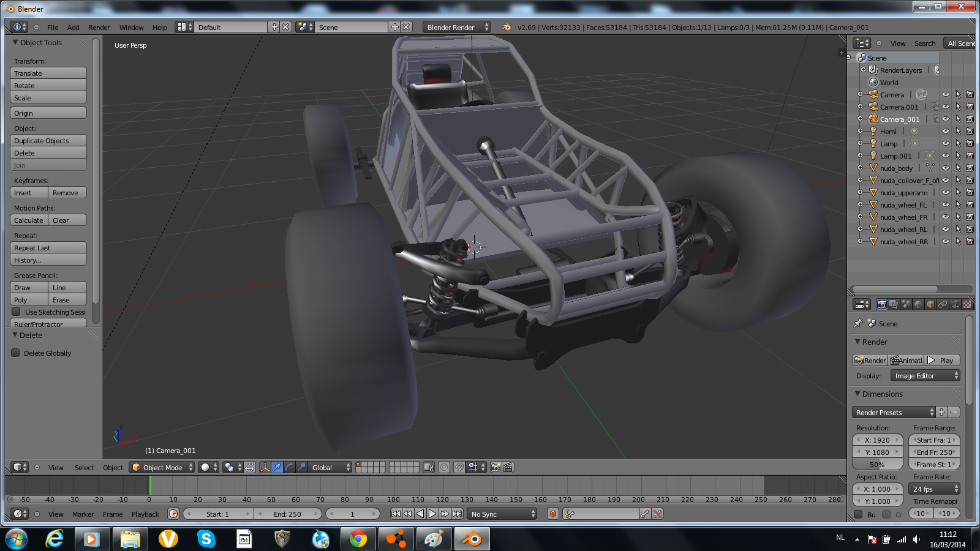Open the Render Layers properties tab
Viewport: 980px width, 551px height.
(x=894, y=304)
